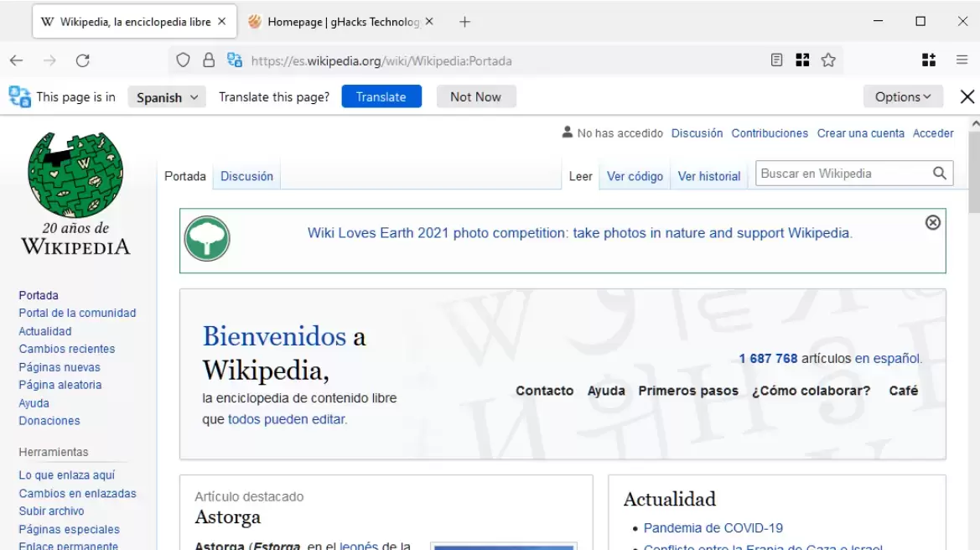Screen dimensions: 980x550
Task: Click the Wikipedia globe logo
Action: click(x=75, y=174)
